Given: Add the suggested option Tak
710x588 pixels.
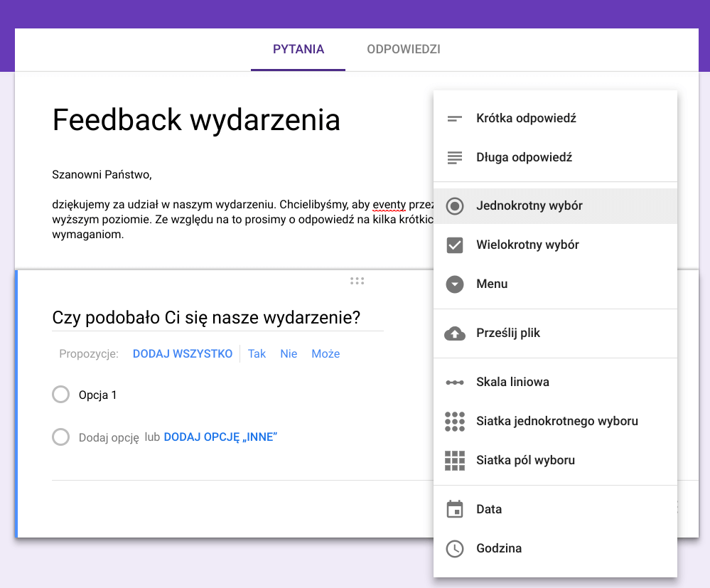Looking at the screenshot, I should click(x=257, y=354).
